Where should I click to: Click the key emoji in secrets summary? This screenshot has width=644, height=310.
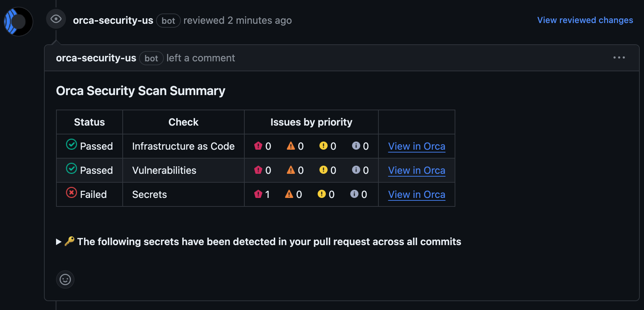coord(70,241)
